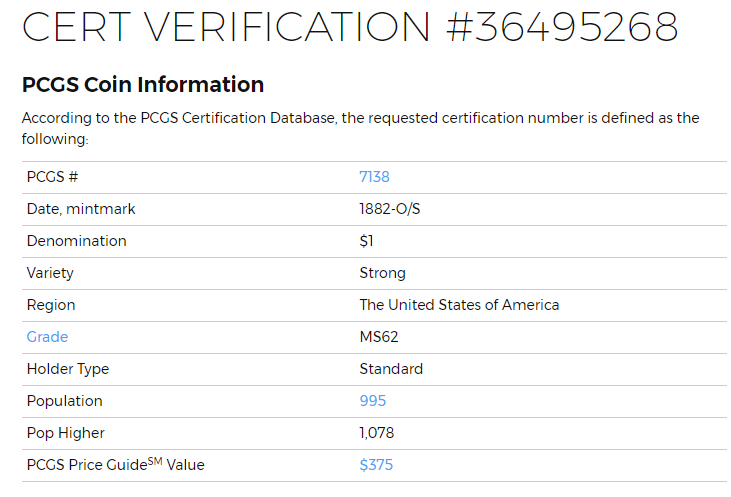Click the cert verification number heading
Viewport: 731px width, 497px height.
tap(350, 28)
